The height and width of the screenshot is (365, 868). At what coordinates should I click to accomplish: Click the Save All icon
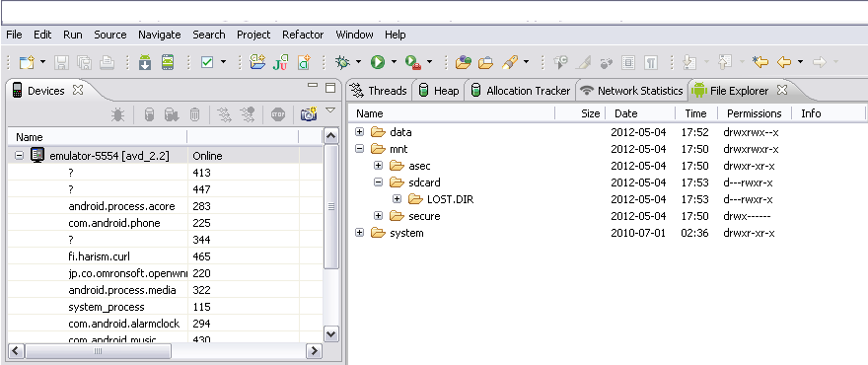pos(84,62)
